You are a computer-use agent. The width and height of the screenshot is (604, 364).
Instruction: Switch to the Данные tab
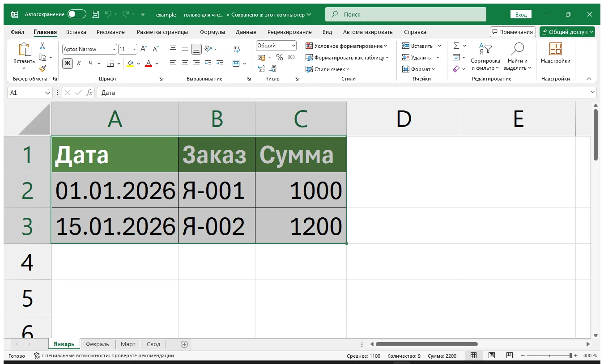pyautogui.click(x=246, y=32)
